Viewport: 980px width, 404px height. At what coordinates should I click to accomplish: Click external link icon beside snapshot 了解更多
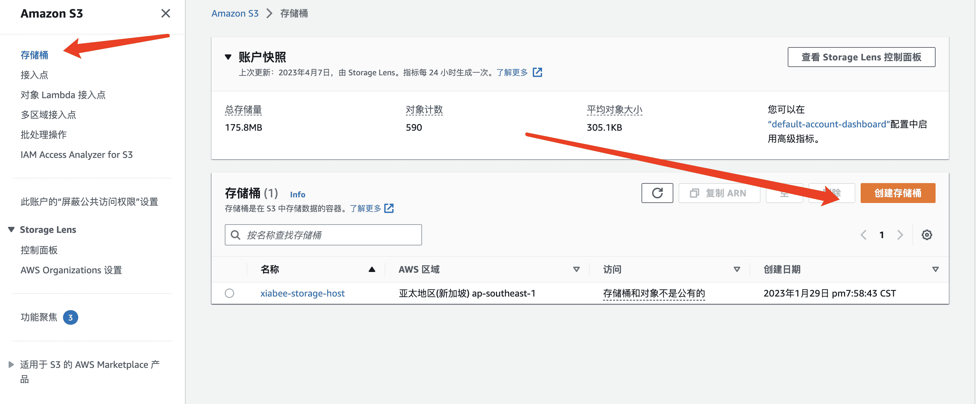click(537, 72)
